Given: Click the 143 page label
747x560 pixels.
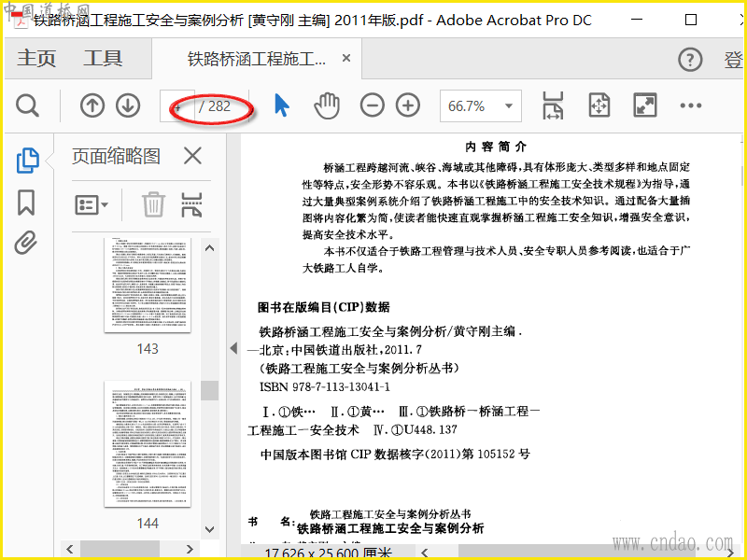Looking at the screenshot, I should 148,349.
